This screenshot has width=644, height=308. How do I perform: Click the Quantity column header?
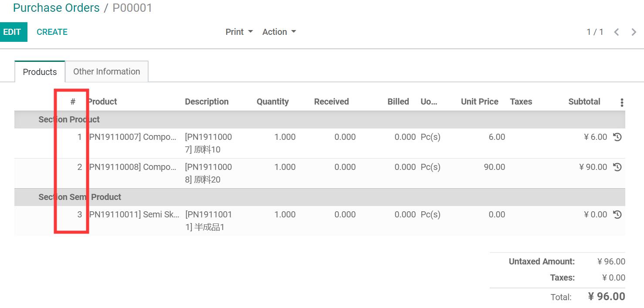tap(273, 102)
